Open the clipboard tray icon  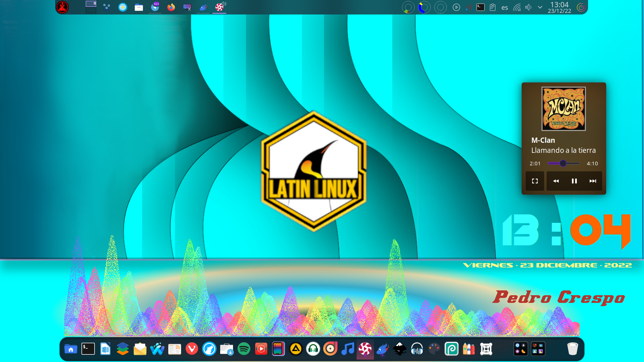(x=493, y=7)
